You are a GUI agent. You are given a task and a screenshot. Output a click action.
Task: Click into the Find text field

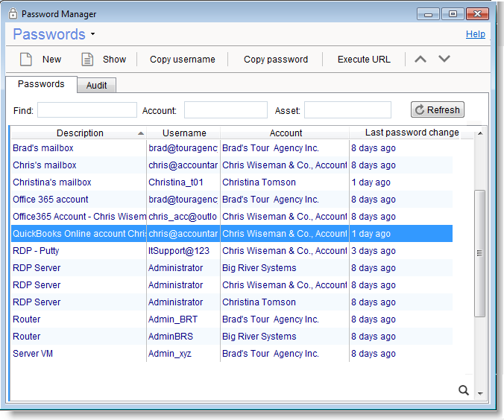coord(87,110)
